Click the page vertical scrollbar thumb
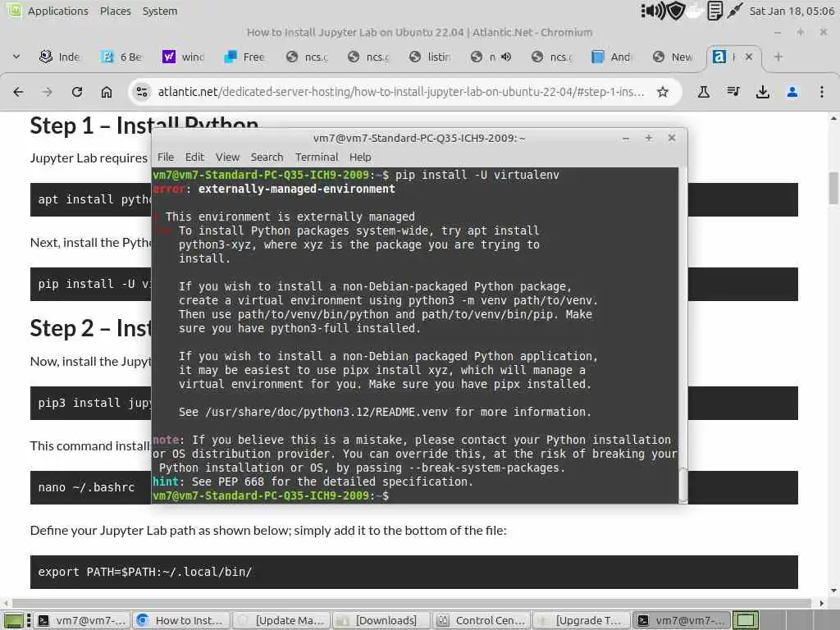 pyautogui.click(x=833, y=188)
